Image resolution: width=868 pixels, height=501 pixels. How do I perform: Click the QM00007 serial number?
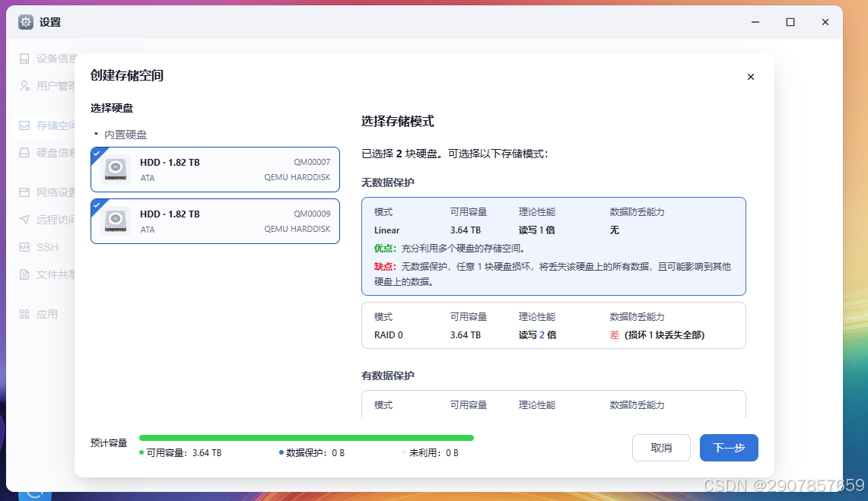click(312, 162)
